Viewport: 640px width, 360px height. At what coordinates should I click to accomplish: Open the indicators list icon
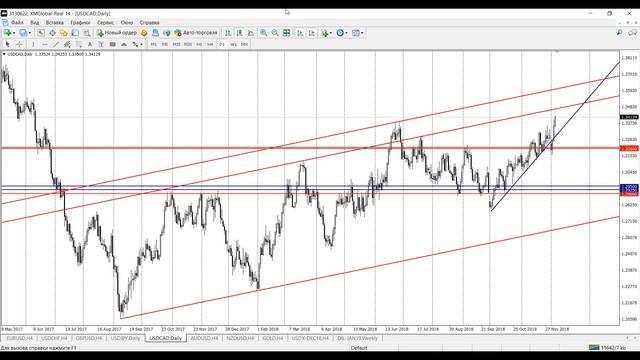tap(324, 33)
